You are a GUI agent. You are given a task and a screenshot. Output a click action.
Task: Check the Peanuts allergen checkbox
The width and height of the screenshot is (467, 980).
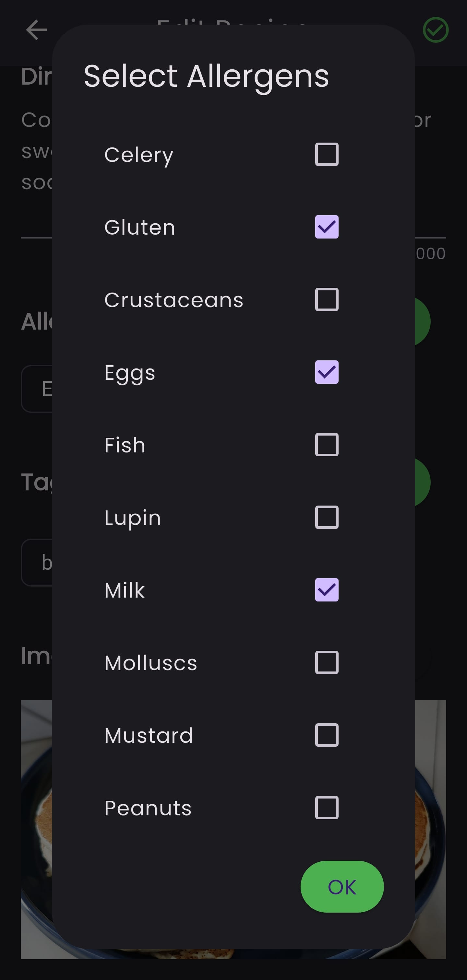pos(327,808)
